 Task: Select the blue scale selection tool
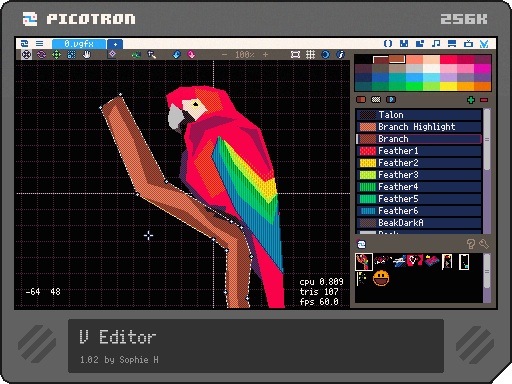pyautogui.click(x=71, y=54)
